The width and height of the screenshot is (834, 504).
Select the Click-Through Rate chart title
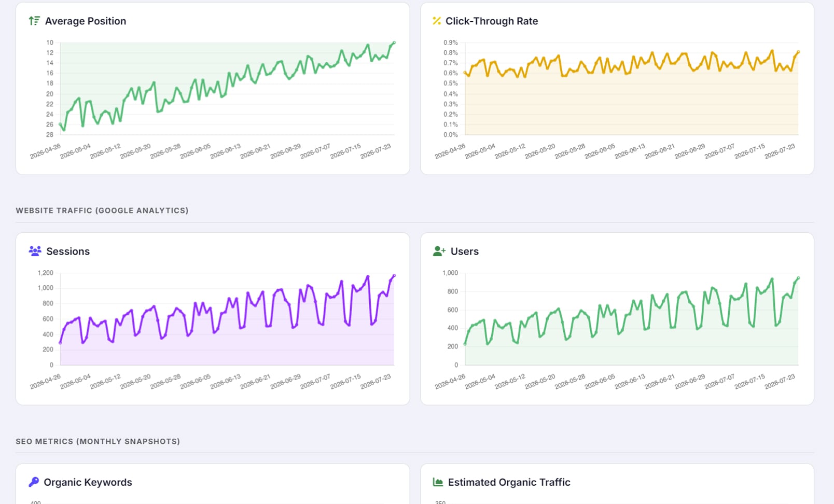(492, 21)
